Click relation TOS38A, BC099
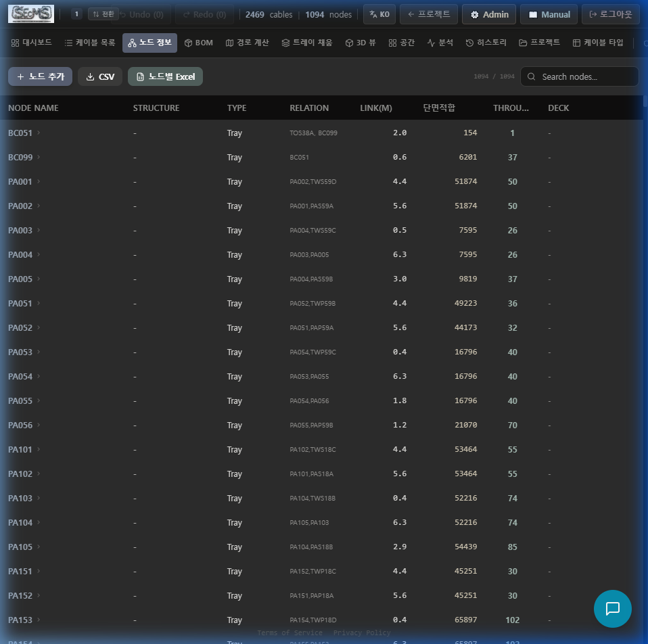Image resolution: width=648 pixels, height=644 pixels. [x=313, y=133]
